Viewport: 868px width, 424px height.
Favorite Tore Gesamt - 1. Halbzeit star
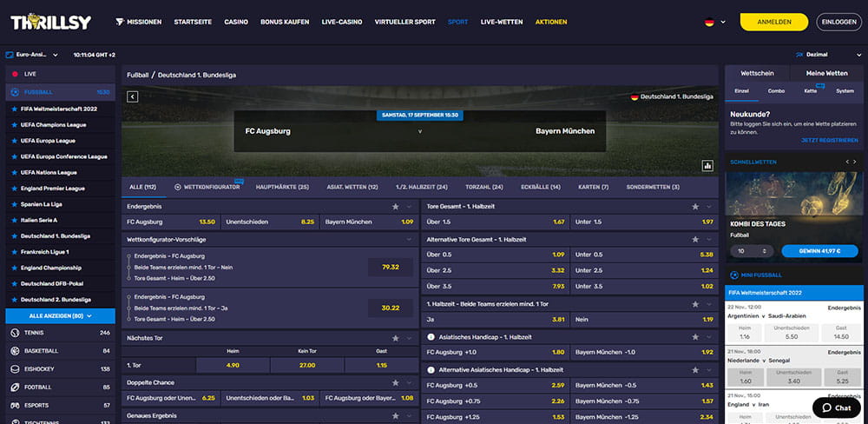point(695,206)
